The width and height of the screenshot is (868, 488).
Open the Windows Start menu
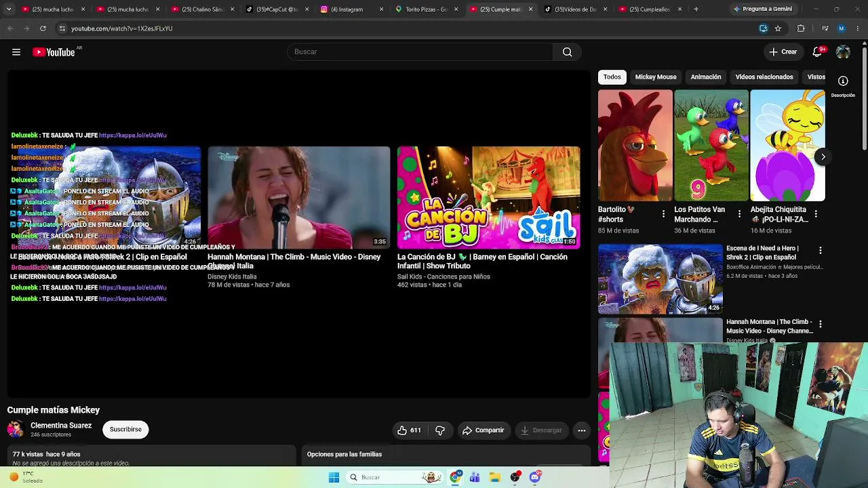tap(334, 477)
